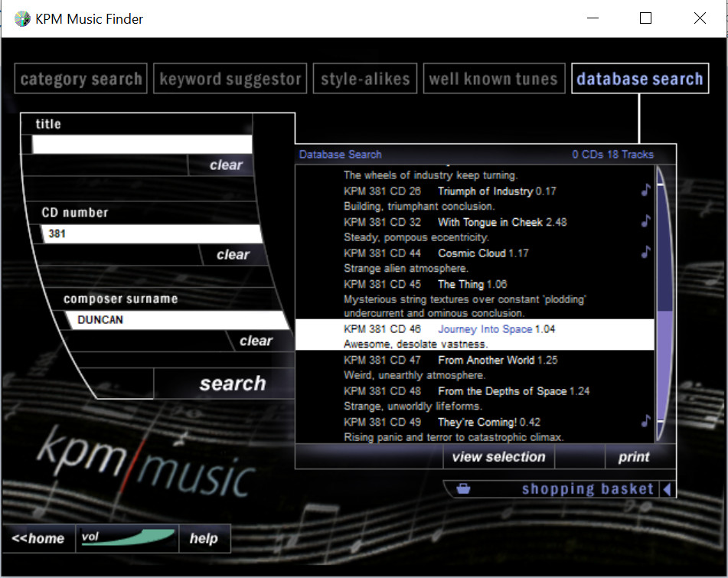Play the With Tongue in Cheek note icon
The image size is (728, 578).
(646, 221)
